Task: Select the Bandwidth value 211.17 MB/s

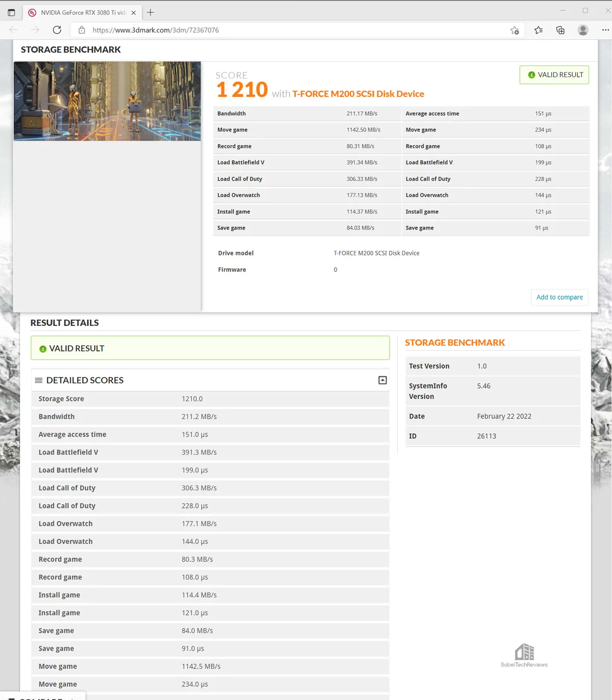Action: tap(362, 114)
